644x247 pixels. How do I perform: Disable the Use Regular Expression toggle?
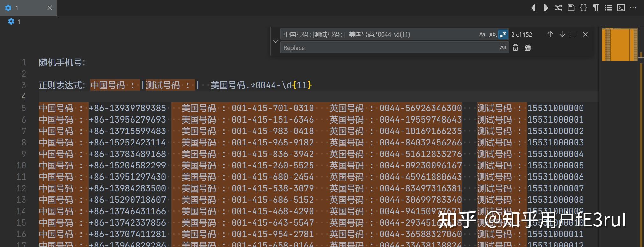503,34
